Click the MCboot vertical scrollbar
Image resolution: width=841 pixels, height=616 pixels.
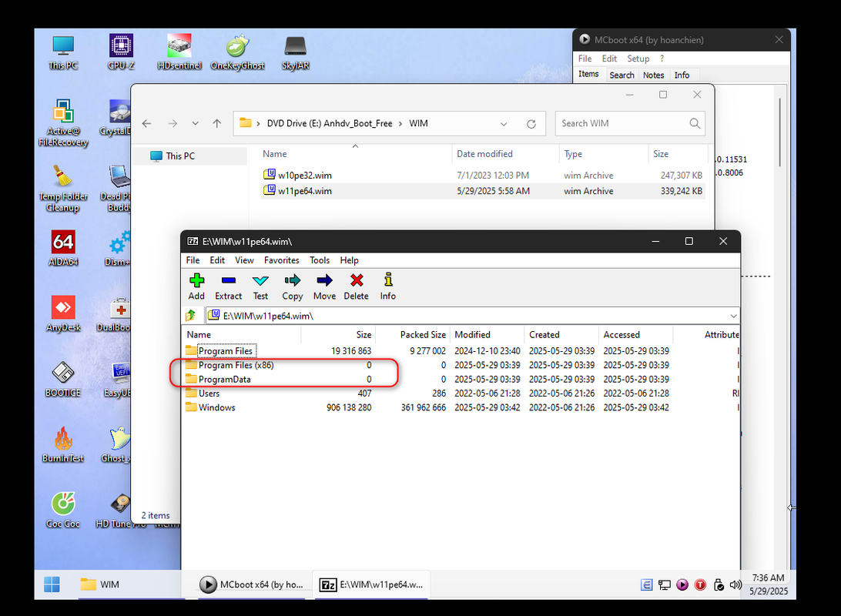point(780,132)
